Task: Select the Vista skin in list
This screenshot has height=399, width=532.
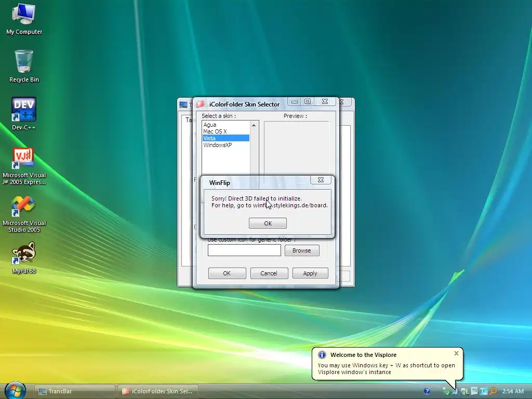Action: tap(225, 138)
